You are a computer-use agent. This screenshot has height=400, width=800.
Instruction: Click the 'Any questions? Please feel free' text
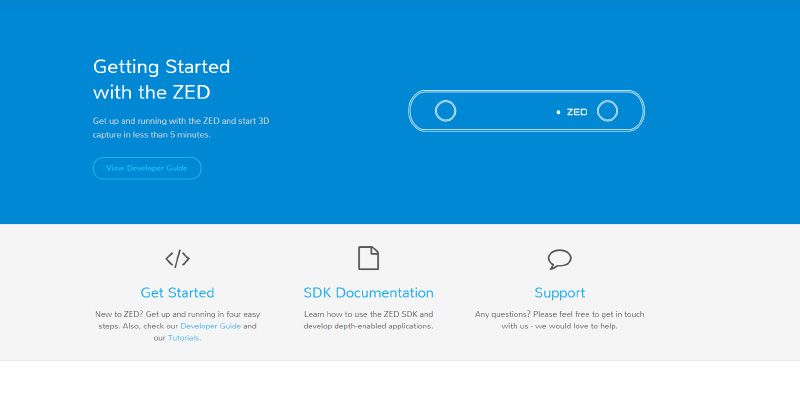tap(560, 320)
